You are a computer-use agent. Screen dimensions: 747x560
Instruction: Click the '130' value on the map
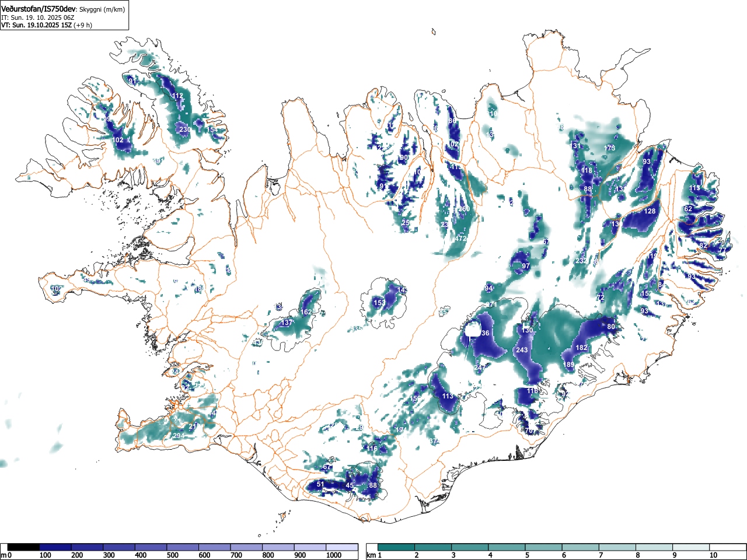click(x=528, y=331)
